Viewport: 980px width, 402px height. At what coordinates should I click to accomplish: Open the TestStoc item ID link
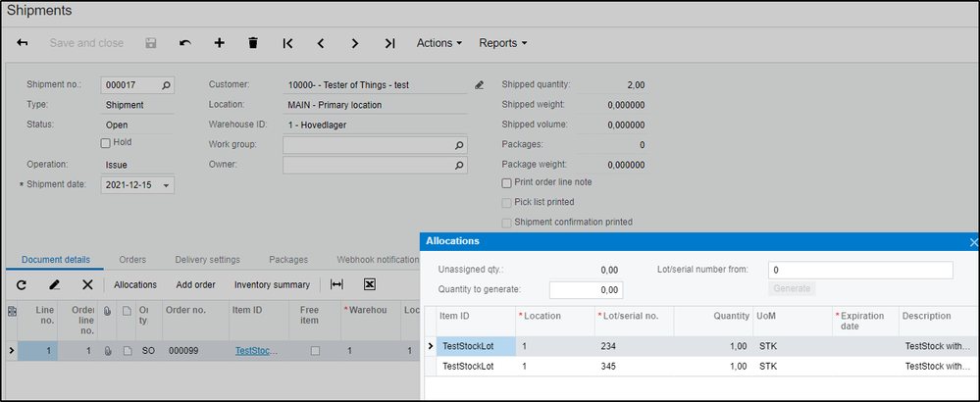click(257, 350)
